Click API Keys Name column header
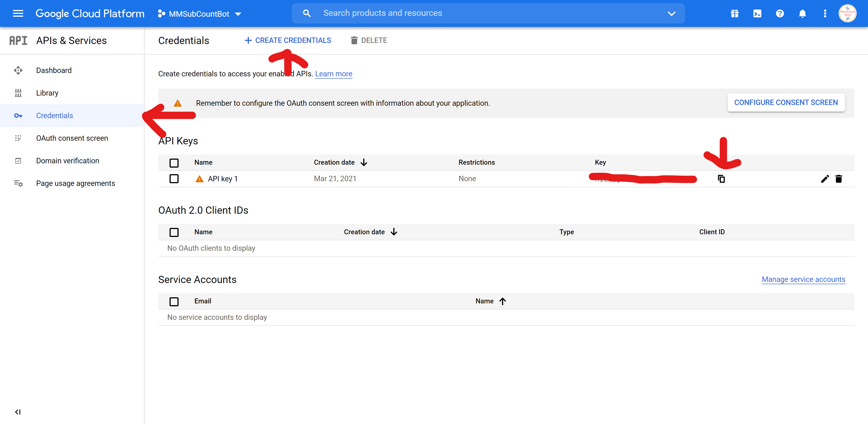Viewport: 868px width, 424px height. (x=203, y=162)
